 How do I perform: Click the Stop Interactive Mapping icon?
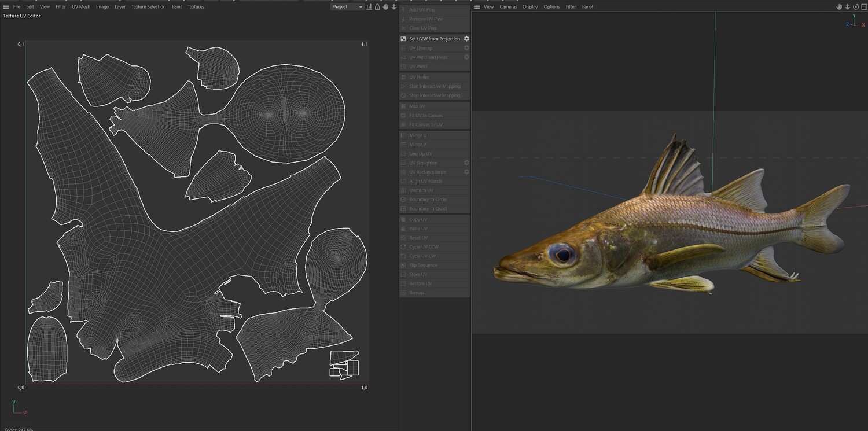click(403, 95)
